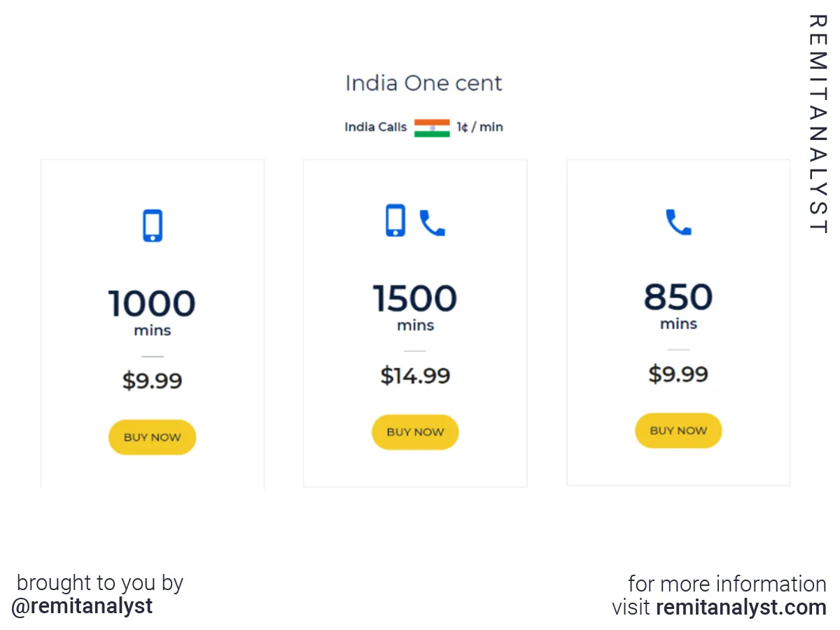Screen dimensions: 840x630
Task: Buy the 850 mins plan
Action: (x=678, y=430)
